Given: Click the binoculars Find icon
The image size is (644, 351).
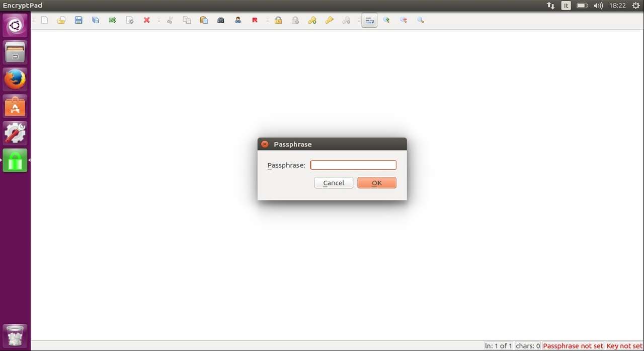Looking at the screenshot, I should tap(221, 20).
